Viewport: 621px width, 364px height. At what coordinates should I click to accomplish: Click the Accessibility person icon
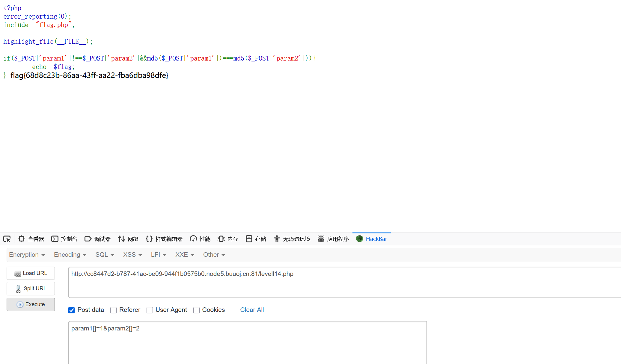[x=277, y=239]
